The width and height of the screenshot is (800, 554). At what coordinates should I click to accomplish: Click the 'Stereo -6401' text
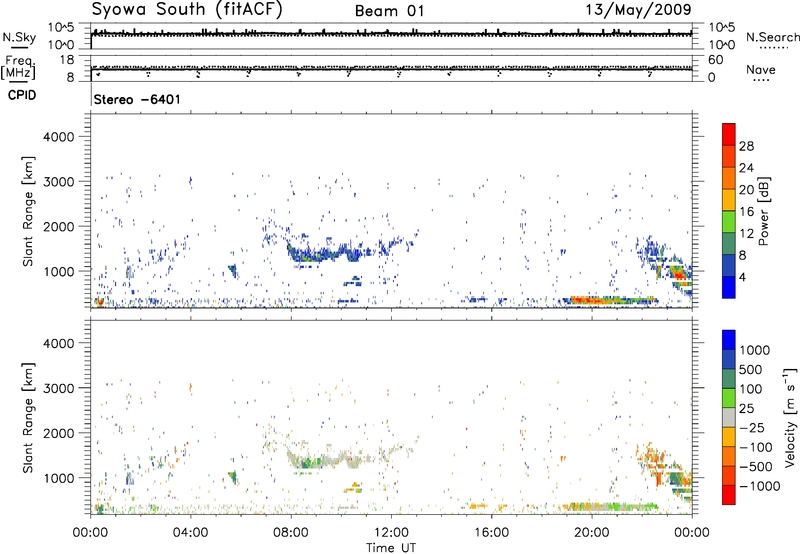tap(137, 99)
